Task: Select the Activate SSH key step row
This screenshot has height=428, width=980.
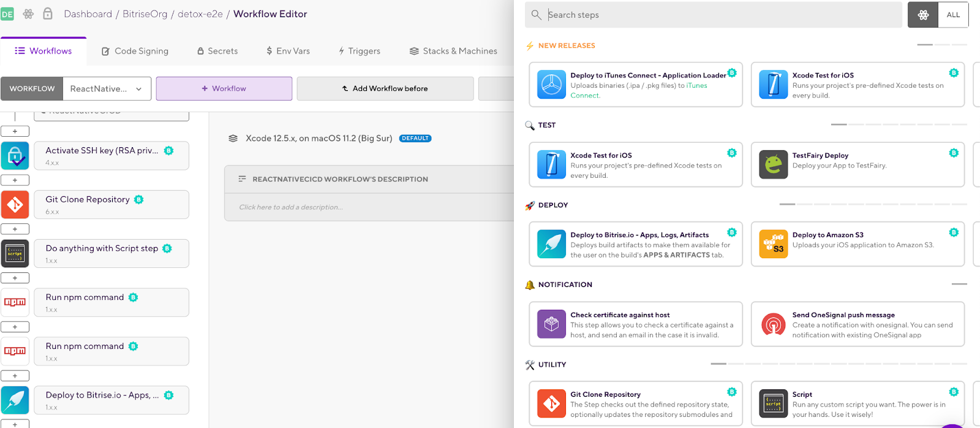Action: click(x=111, y=156)
